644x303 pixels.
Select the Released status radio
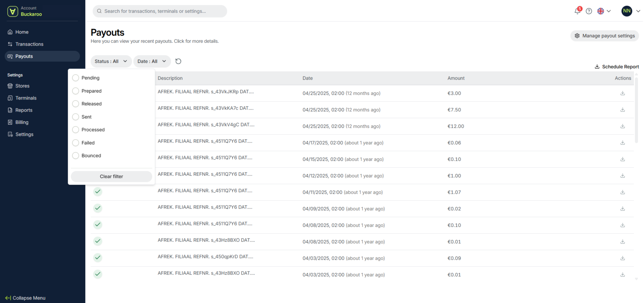(x=76, y=104)
